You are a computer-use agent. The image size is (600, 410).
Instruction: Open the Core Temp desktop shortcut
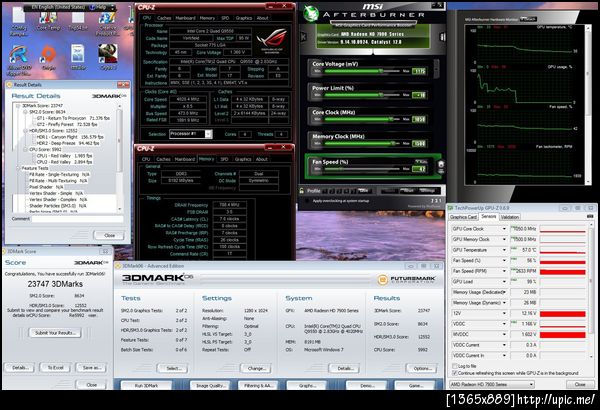pyautogui.click(x=49, y=21)
